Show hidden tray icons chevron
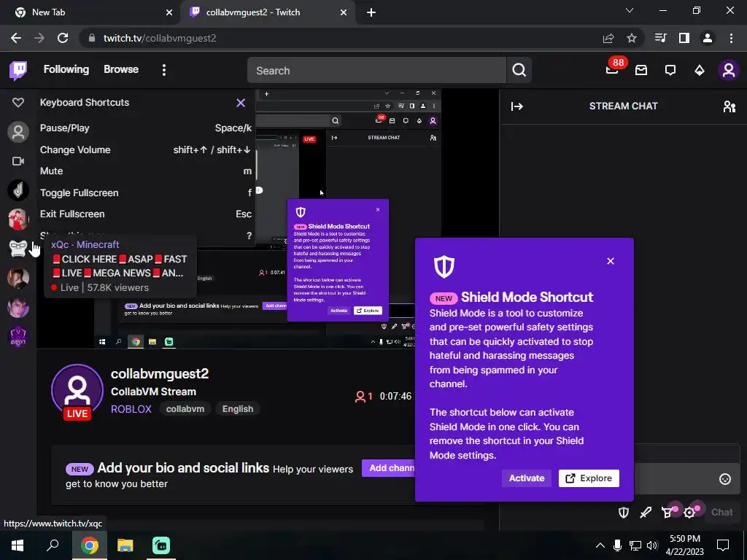 tap(600, 545)
